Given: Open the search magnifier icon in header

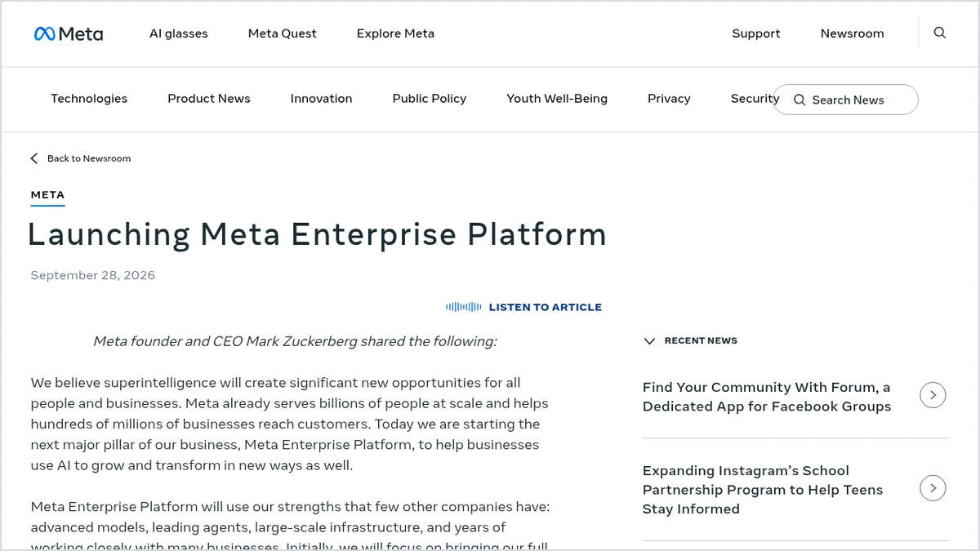Looking at the screenshot, I should 940,33.
